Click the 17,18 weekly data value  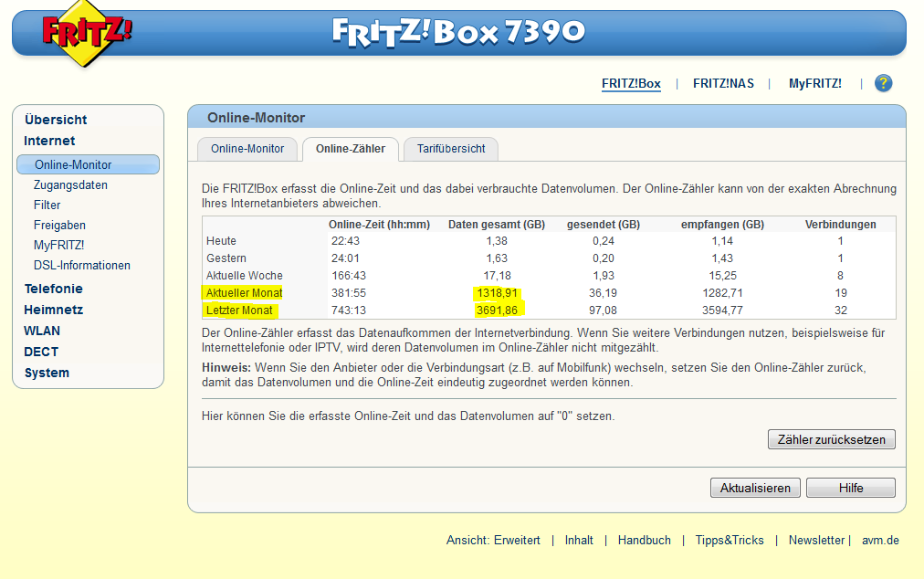[497, 276]
